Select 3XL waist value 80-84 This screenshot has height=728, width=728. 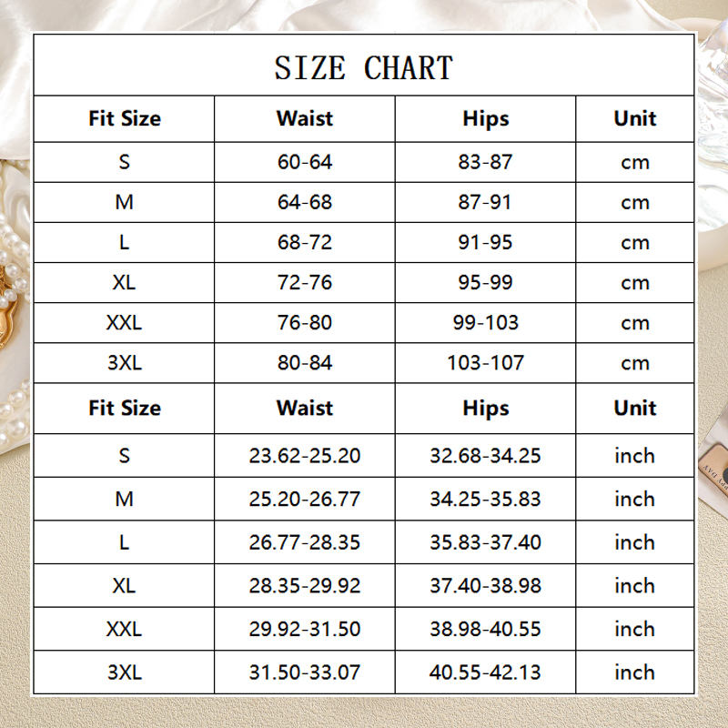(x=305, y=362)
